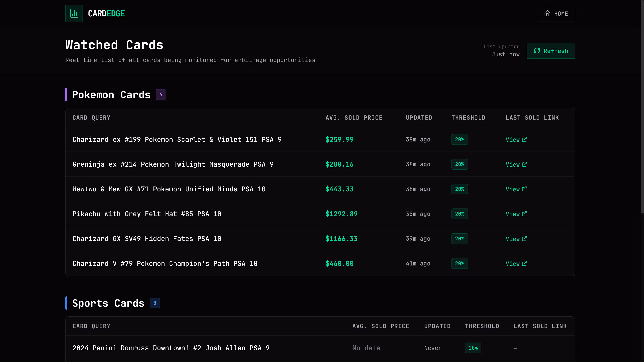This screenshot has height=362, width=644.
Task: Click 'Charizard ex #199 Pokemon Scarlet & Violet 151 PSA 9'
Action: pos(177,139)
